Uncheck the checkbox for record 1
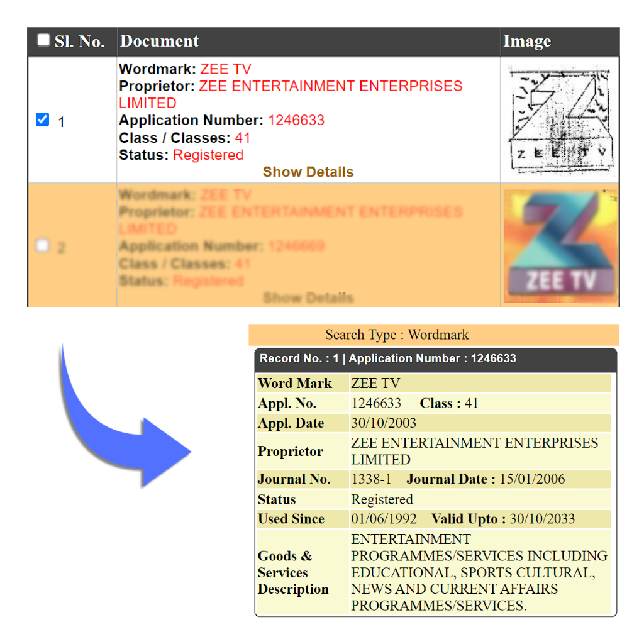The image size is (644, 644). (x=42, y=119)
